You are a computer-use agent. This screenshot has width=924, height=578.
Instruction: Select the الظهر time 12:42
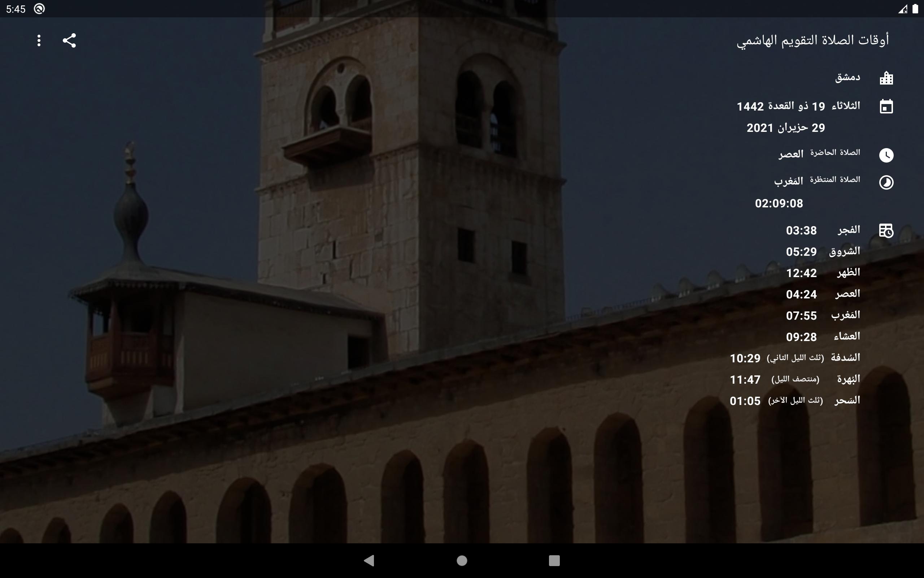[x=801, y=273]
